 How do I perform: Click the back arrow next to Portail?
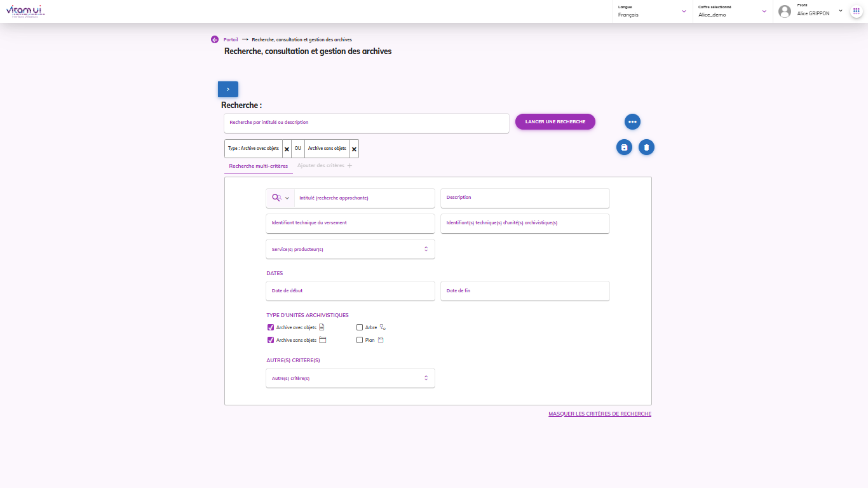click(x=215, y=39)
